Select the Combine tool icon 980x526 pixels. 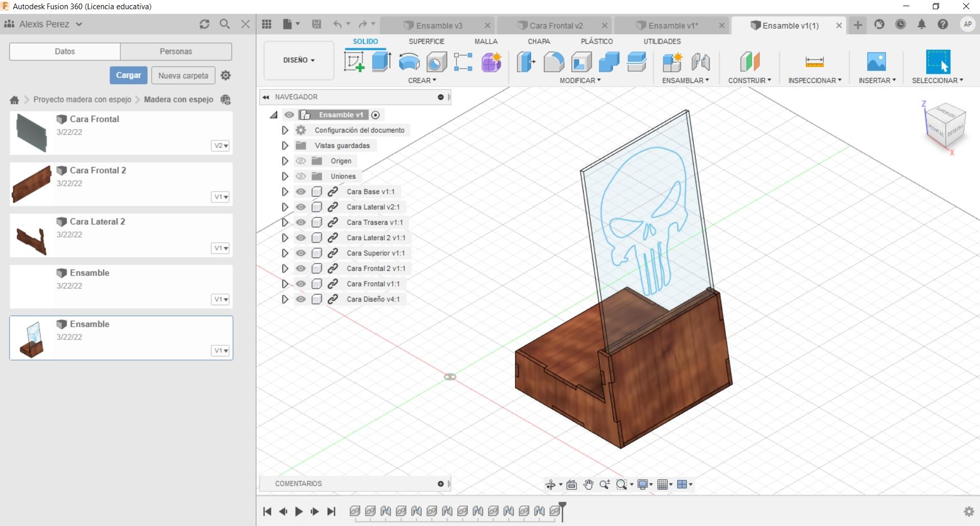pos(609,62)
